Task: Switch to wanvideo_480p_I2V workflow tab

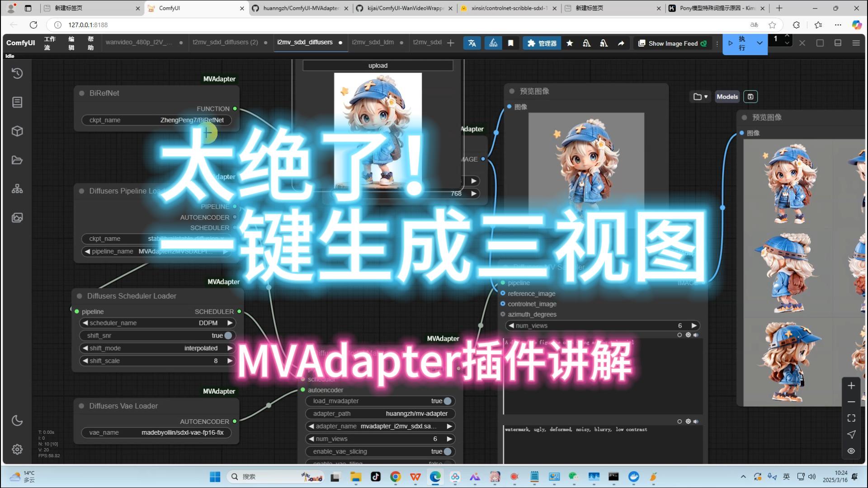Action: tap(144, 42)
